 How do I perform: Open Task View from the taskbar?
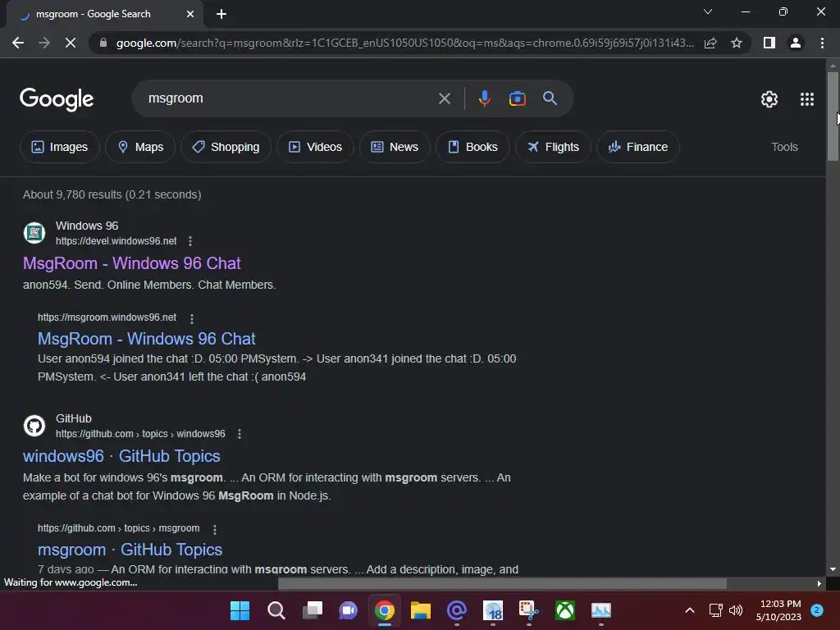click(x=313, y=610)
